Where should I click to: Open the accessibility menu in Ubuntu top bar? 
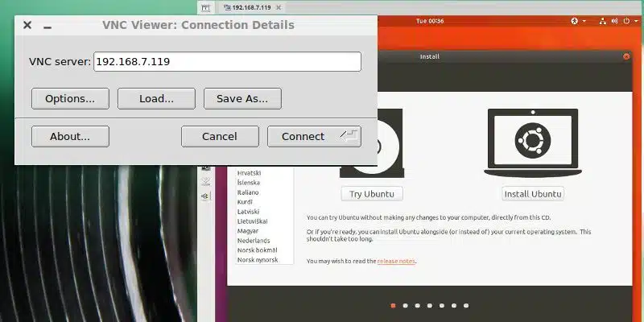pos(575,21)
